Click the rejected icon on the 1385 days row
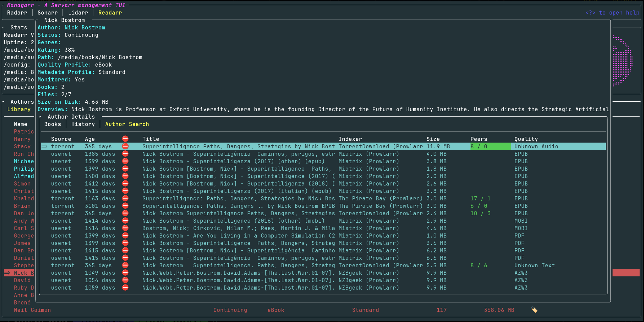The image size is (644, 322). [x=125, y=154]
